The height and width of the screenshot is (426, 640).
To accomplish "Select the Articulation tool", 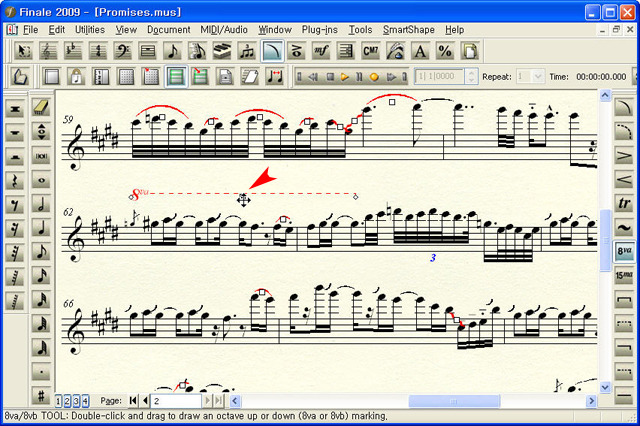I will tap(297, 51).
